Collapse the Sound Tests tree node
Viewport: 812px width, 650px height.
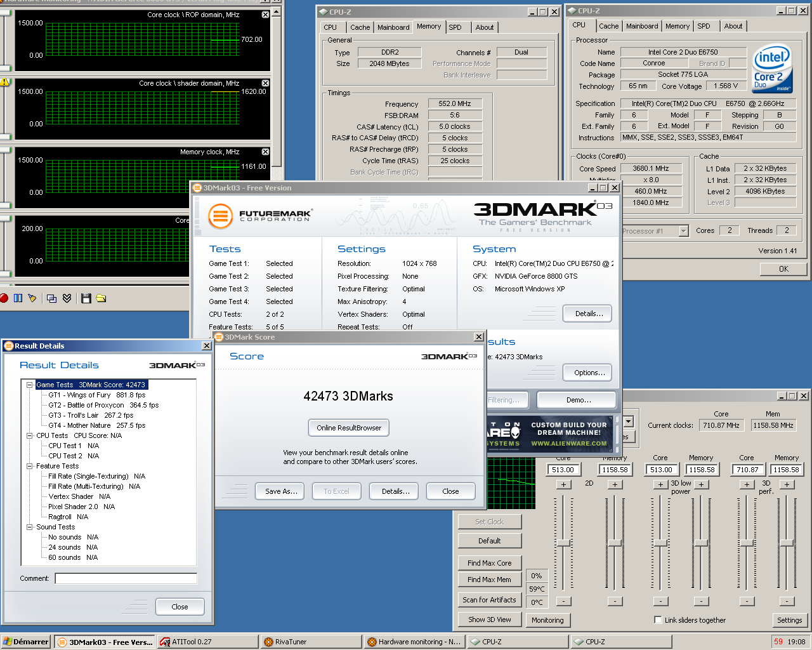coord(29,527)
